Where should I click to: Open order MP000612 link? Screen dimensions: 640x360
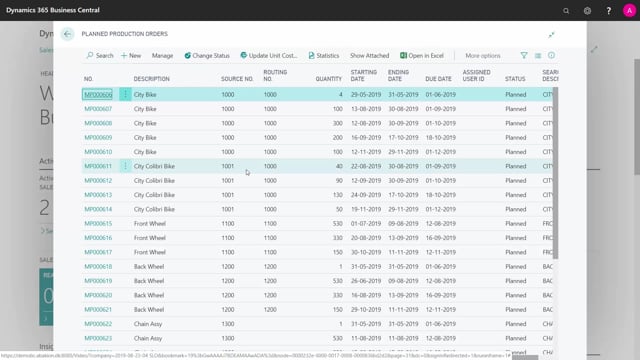(98, 180)
